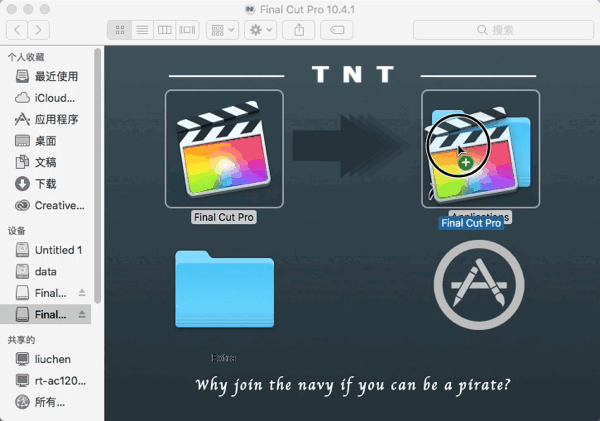The height and width of the screenshot is (421, 600).
Task: Click the App Store circle icon
Action: pos(479,285)
